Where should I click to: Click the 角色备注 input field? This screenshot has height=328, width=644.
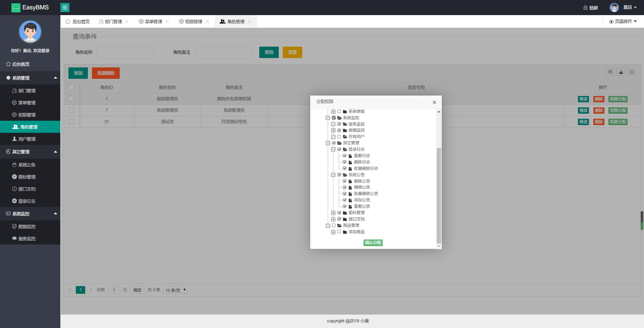click(224, 52)
